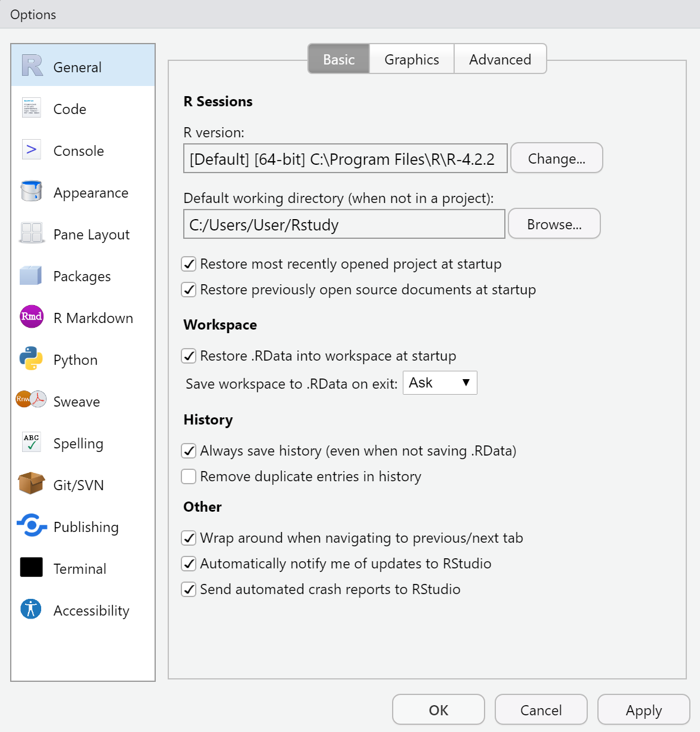The image size is (700, 732).
Task: Select the Appearance label in sidebar
Action: pyautogui.click(x=91, y=193)
